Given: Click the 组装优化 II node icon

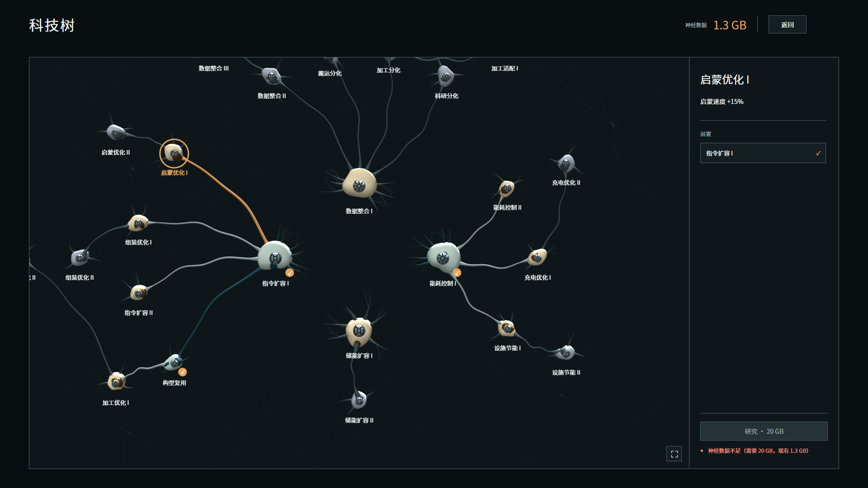Looking at the screenshot, I should (80, 258).
